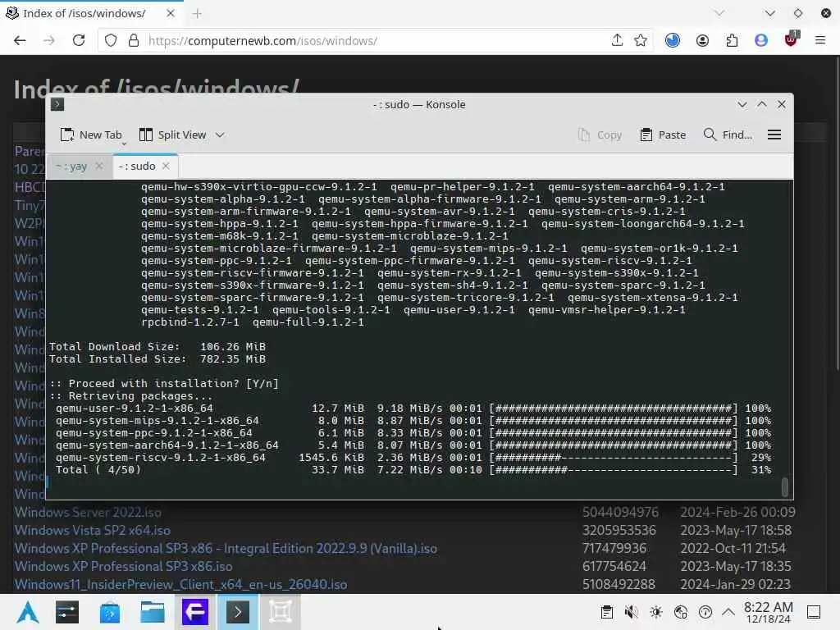The height and width of the screenshot is (630, 840).
Task: Open the Discover software store icon
Action: point(110,612)
